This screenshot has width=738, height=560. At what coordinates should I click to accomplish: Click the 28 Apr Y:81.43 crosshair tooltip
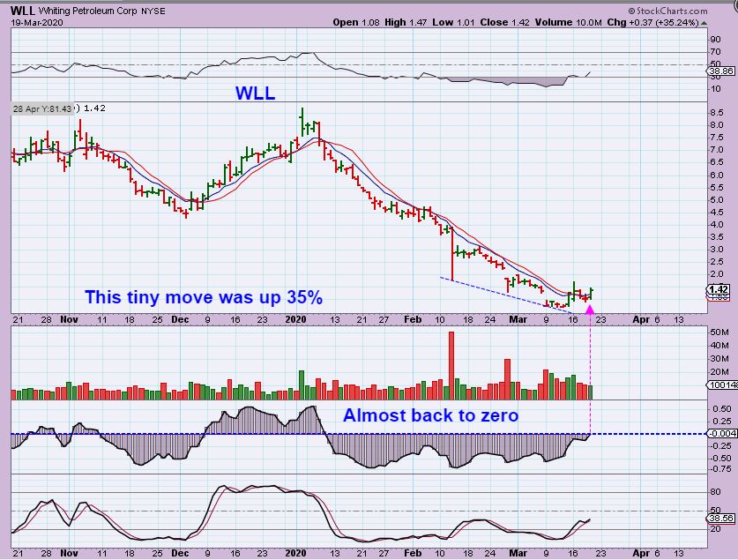pyautogui.click(x=43, y=108)
